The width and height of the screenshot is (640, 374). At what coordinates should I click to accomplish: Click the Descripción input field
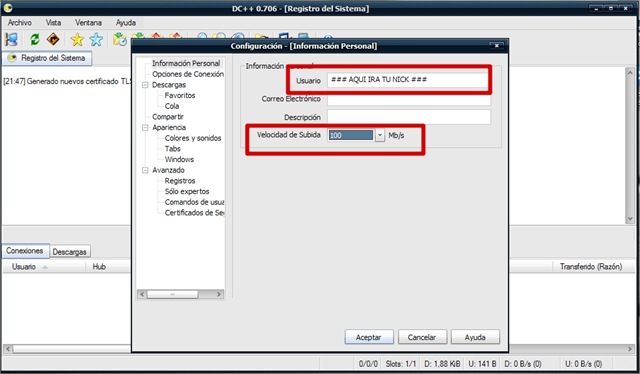(x=409, y=117)
